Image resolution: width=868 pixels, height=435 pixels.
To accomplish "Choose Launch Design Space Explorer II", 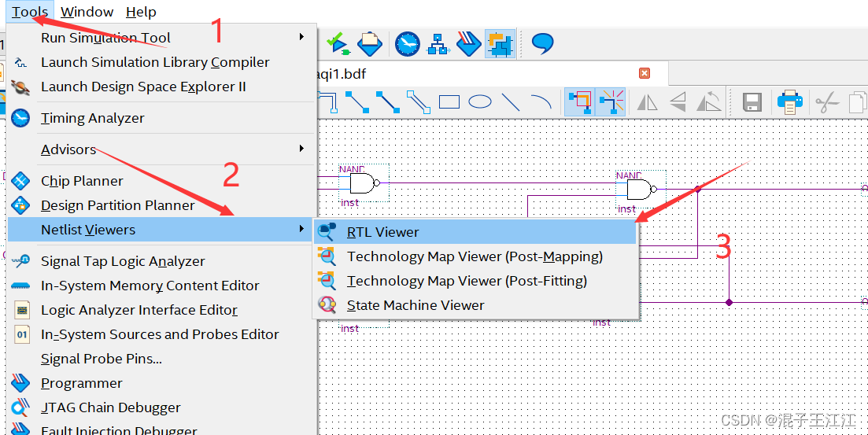I will pyautogui.click(x=161, y=87).
